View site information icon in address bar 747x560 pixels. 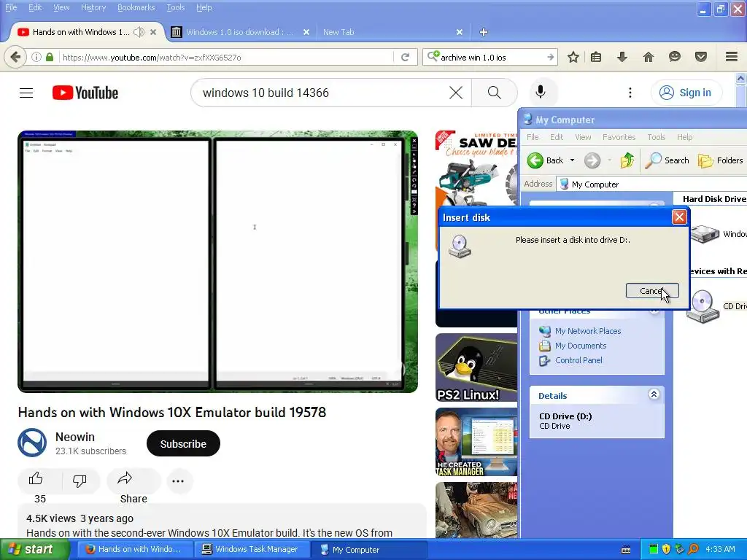pos(36,57)
